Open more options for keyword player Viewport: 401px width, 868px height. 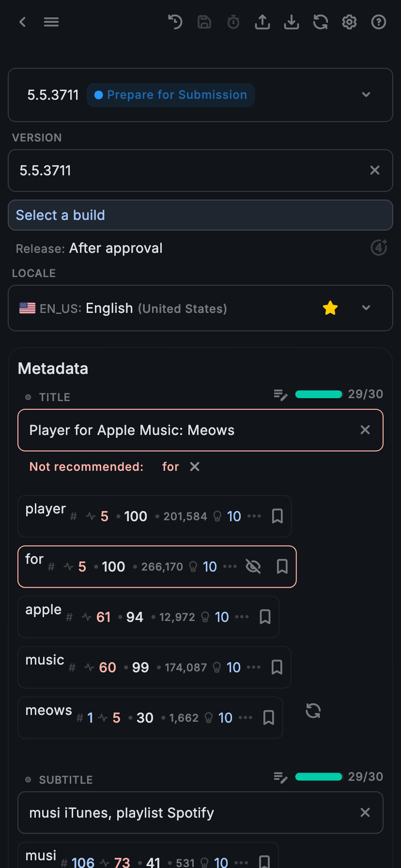pyautogui.click(x=254, y=516)
